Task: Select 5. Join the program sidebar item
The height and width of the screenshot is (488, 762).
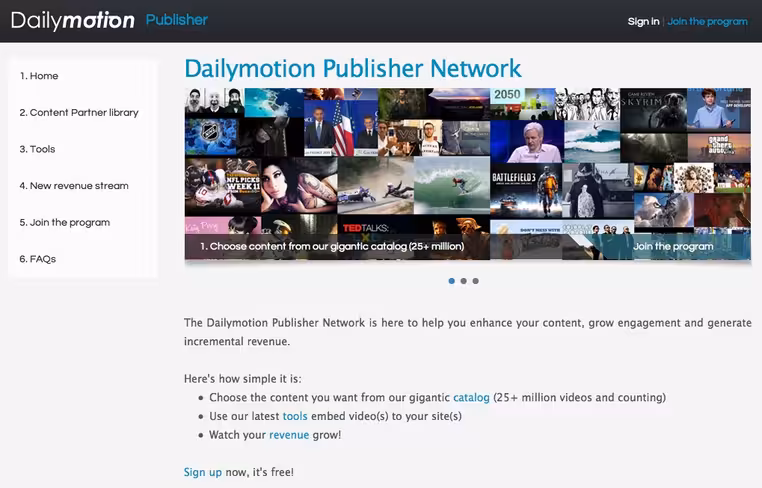Action: 65,222
